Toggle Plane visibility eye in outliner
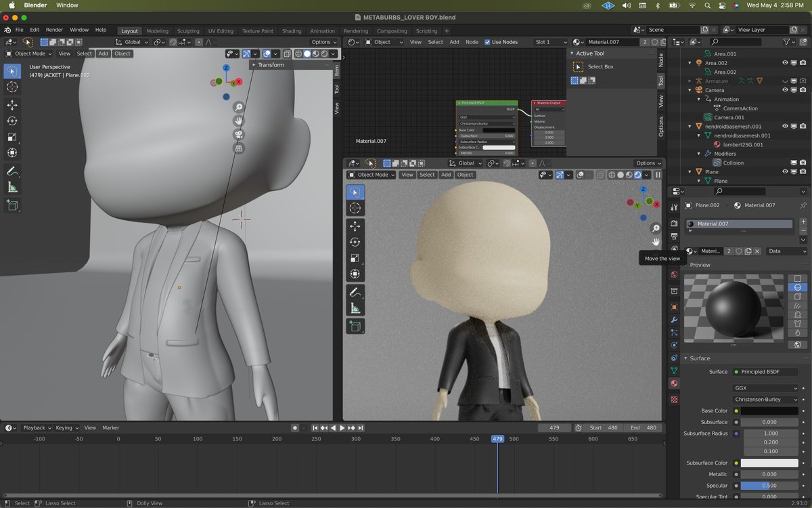The height and width of the screenshot is (508, 812). pos(785,172)
